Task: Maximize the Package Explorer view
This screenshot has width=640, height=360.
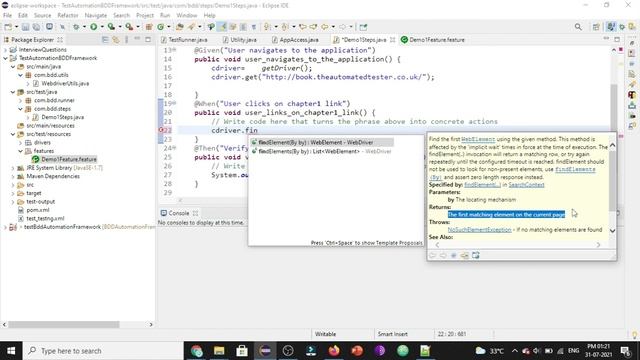Action: 148,40
